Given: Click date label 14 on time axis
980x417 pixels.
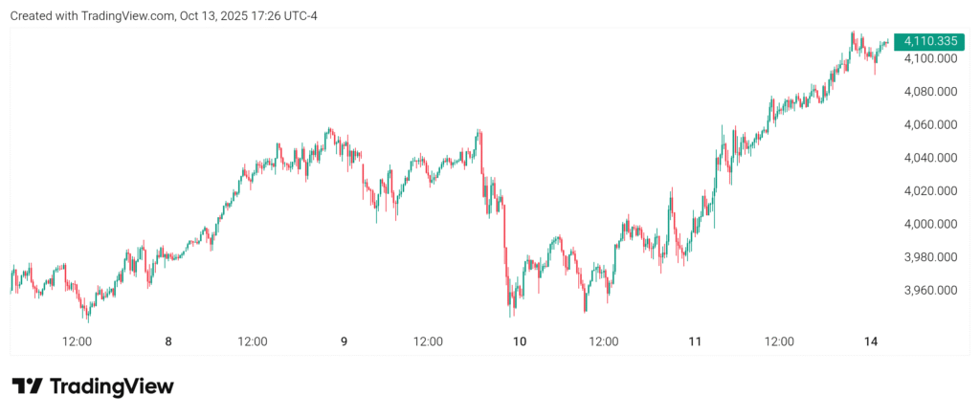Looking at the screenshot, I should 871,341.
